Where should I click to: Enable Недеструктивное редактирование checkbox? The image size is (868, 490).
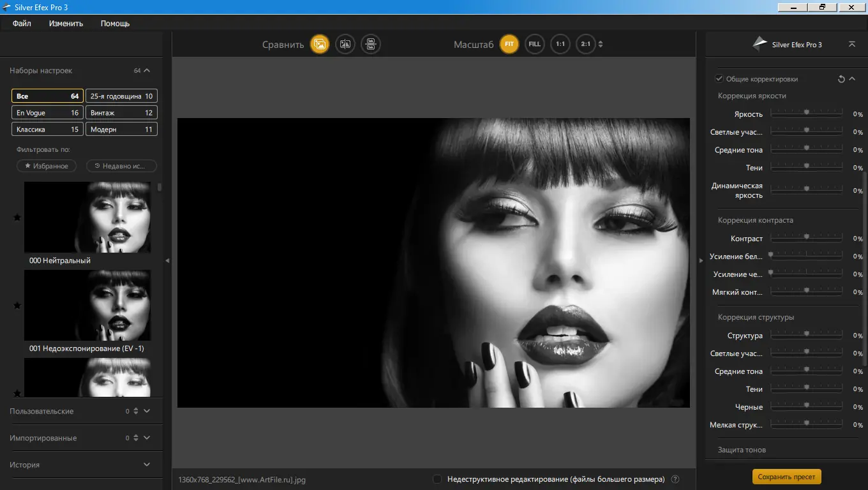[437, 479]
